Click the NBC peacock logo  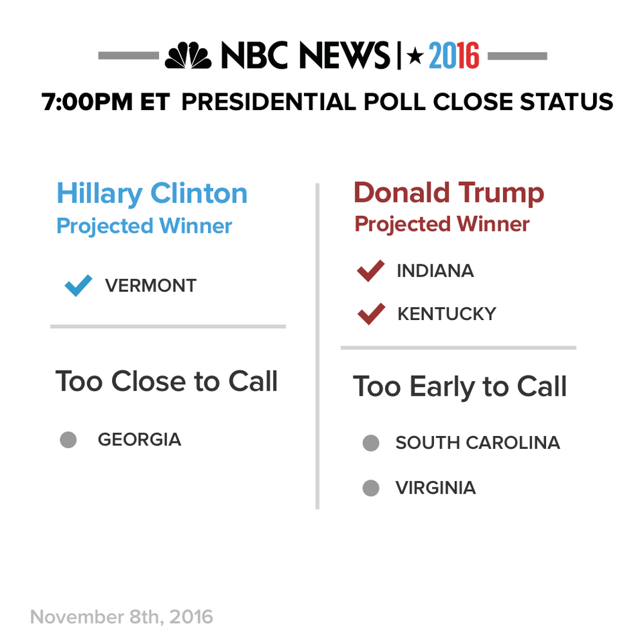click(x=188, y=55)
